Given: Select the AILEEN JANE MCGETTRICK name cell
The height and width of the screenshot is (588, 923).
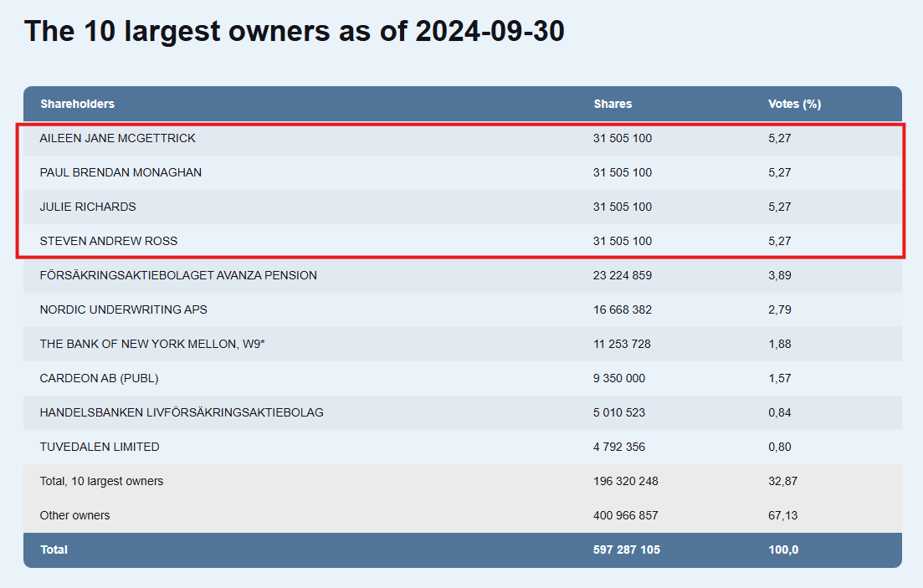Looking at the screenshot, I should point(117,138).
